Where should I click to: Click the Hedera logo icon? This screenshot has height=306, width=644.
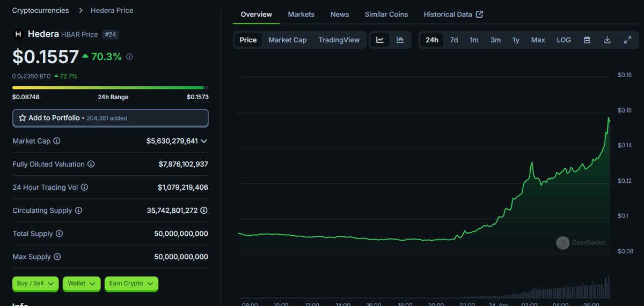pos(18,34)
